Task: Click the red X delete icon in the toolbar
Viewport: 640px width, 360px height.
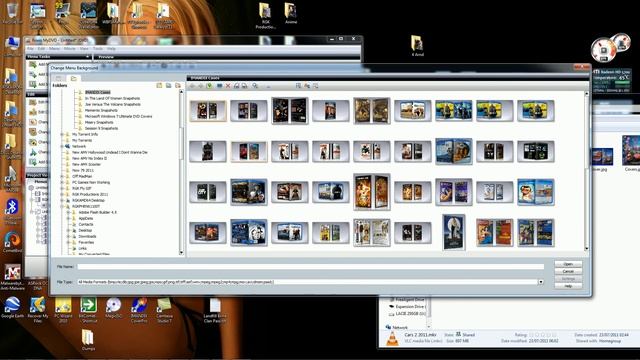Action: (228, 86)
